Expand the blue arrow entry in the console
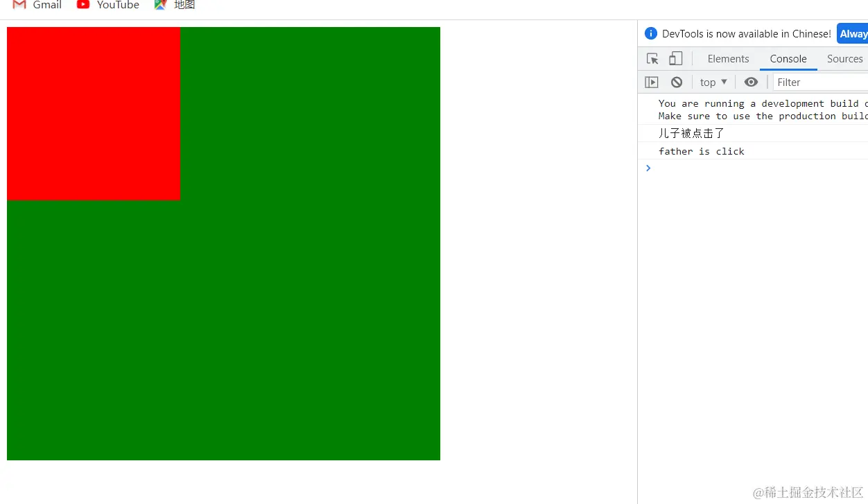This screenshot has width=868, height=504. pyautogui.click(x=648, y=168)
